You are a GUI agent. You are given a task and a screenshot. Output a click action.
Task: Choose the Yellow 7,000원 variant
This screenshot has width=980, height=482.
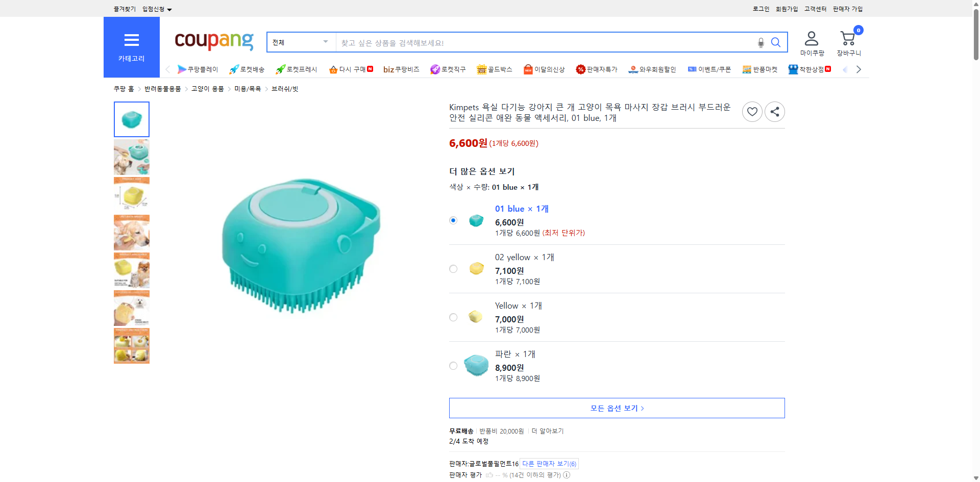453,317
